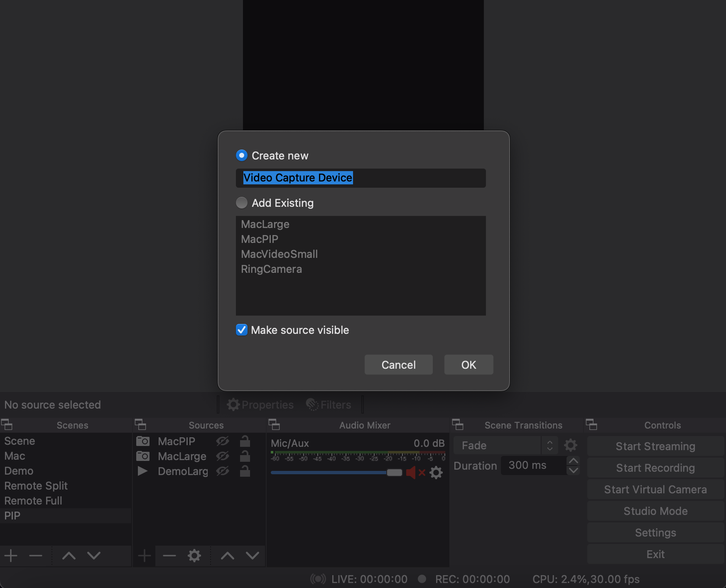Show the MacPIP source via eye
726x588 pixels.
[x=223, y=441]
